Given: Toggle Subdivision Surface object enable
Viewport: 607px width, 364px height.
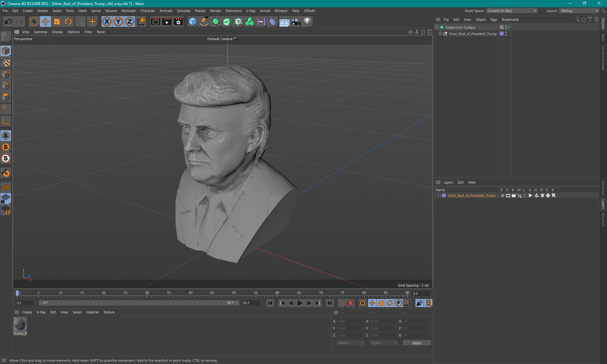Looking at the screenshot, I should click(x=510, y=27).
